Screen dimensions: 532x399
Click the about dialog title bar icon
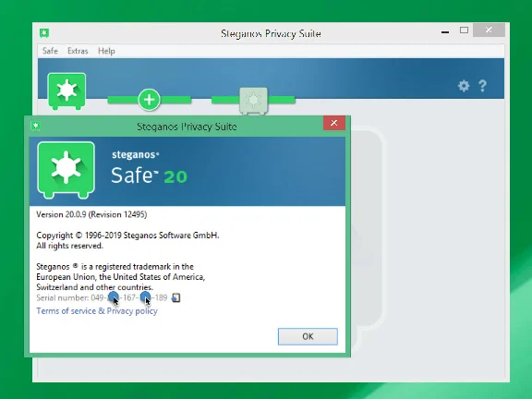[x=36, y=126]
